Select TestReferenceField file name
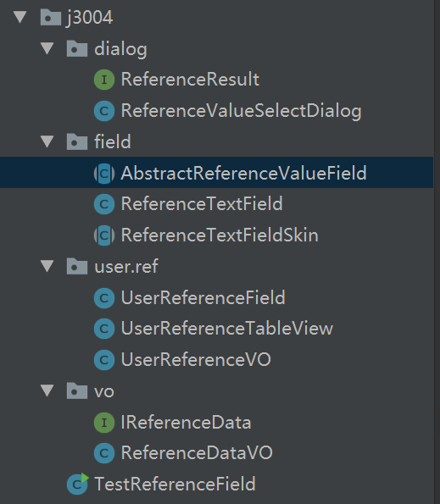This screenshot has height=504, width=440. (175, 484)
